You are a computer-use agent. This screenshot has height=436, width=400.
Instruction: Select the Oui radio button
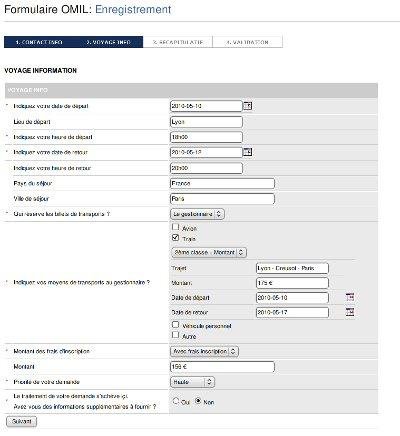[176, 401]
